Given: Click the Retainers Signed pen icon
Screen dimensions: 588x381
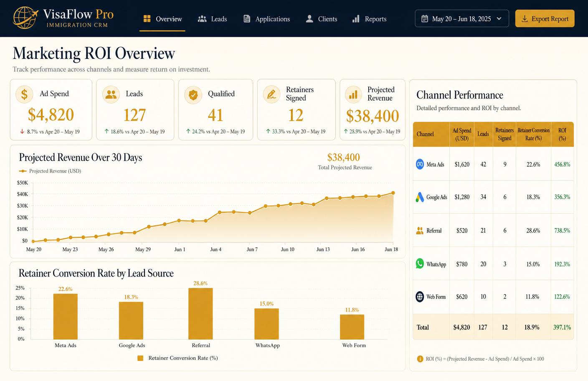Looking at the screenshot, I should click(272, 94).
